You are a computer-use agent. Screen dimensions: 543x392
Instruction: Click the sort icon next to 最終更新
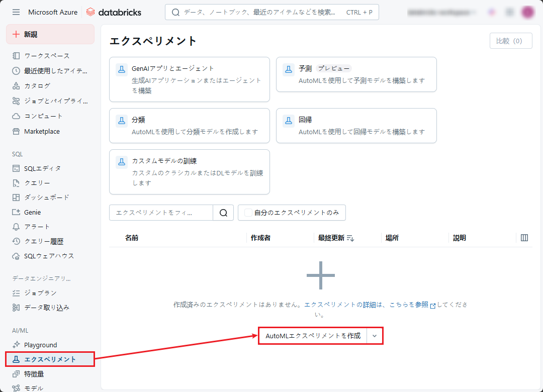(350, 238)
